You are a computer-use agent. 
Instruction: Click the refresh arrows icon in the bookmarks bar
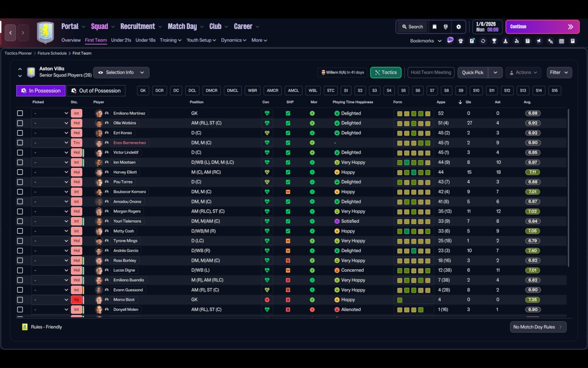coord(483,41)
